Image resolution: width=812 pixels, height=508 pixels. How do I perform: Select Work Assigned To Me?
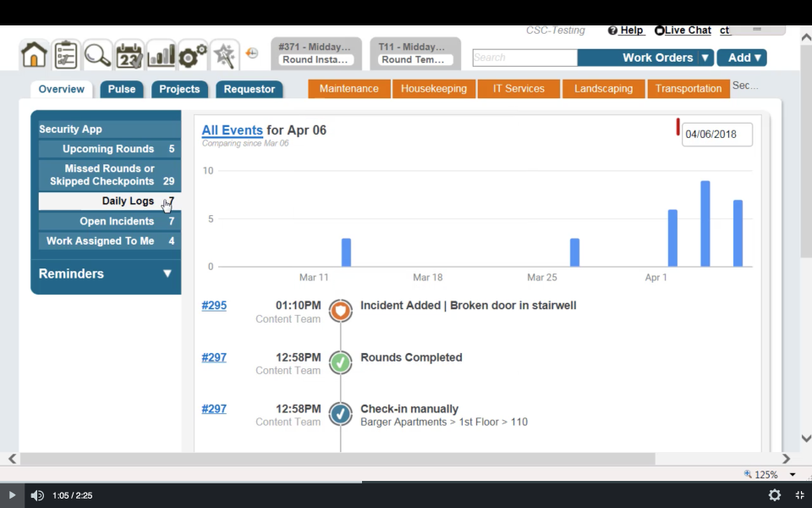(x=110, y=241)
